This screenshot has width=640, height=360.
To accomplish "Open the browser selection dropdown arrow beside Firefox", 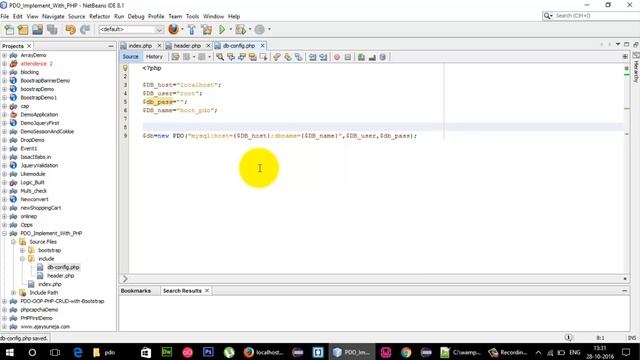I will click(182, 29).
